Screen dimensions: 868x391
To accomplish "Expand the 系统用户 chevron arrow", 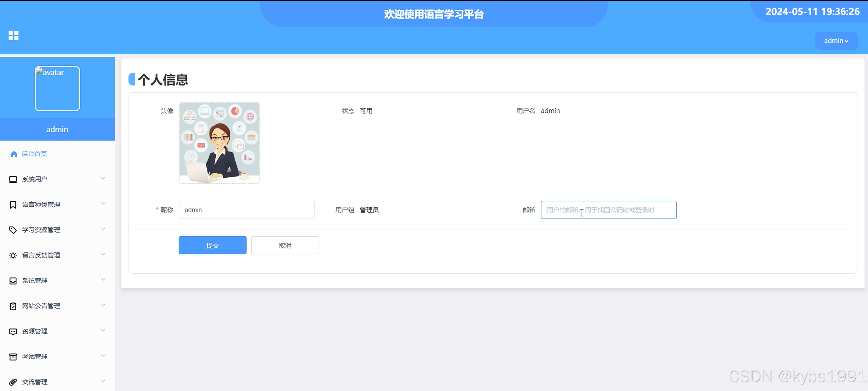I will [103, 178].
